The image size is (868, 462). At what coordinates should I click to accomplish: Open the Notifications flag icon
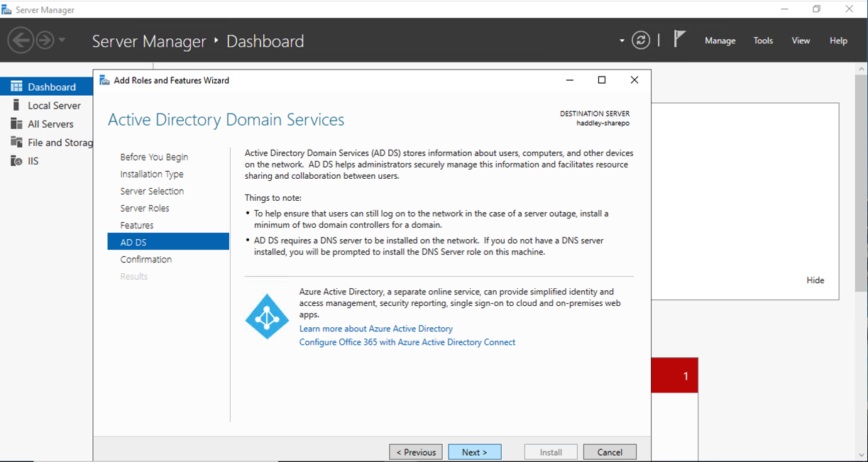tap(679, 39)
